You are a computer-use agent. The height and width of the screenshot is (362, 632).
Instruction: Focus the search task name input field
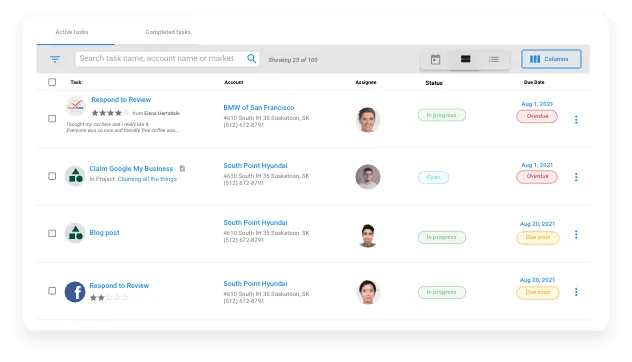(x=161, y=59)
